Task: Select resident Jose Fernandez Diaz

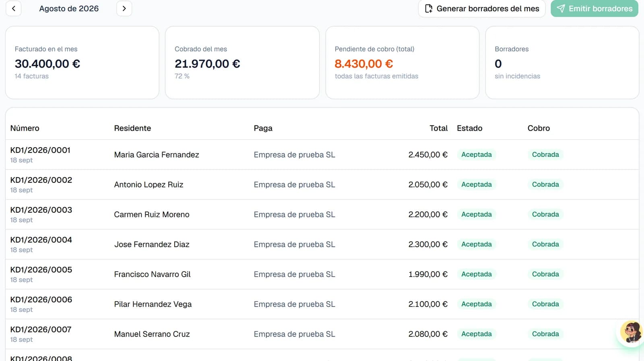Action: point(152,244)
